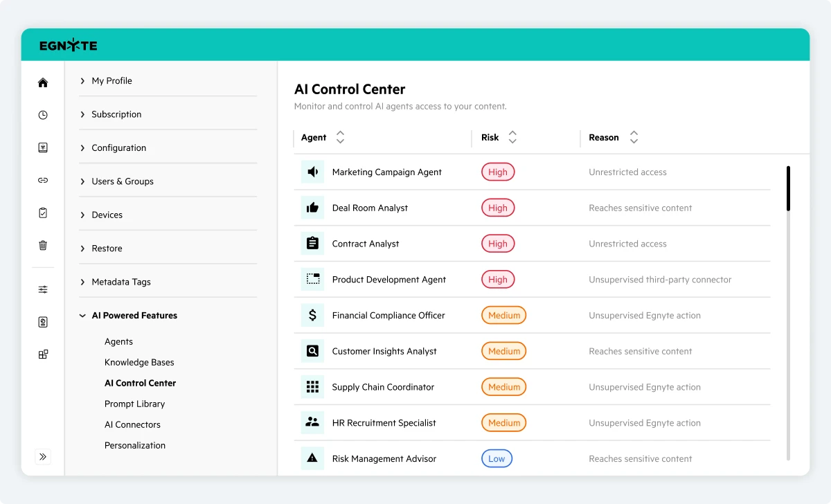The height and width of the screenshot is (504, 831).
Task: Expand the My Profile section
Action: (169, 81)
